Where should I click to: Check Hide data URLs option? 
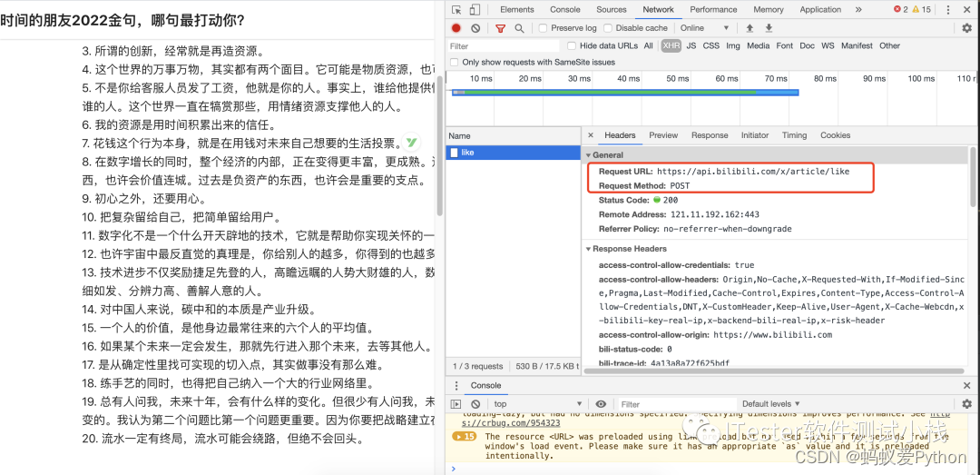[572, 45]
